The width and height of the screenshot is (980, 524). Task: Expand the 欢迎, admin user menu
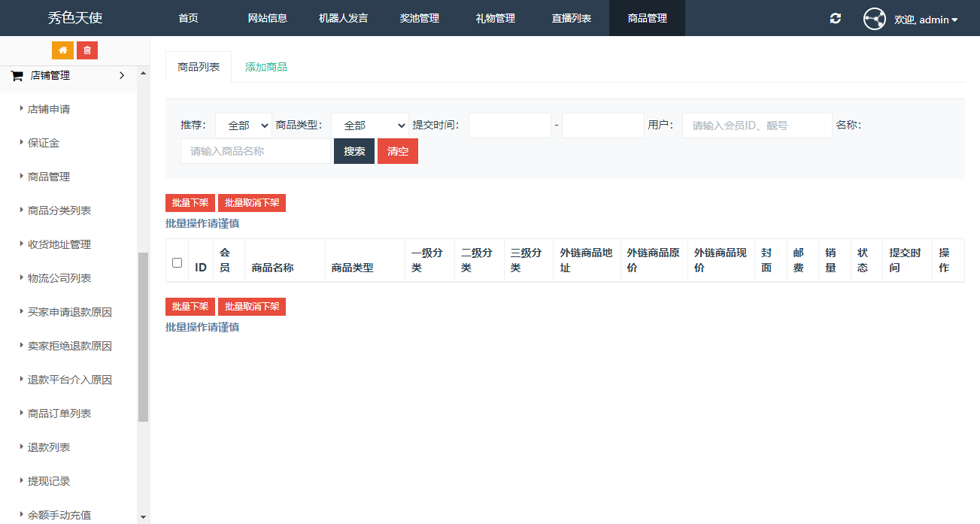[x=926, y=20]
